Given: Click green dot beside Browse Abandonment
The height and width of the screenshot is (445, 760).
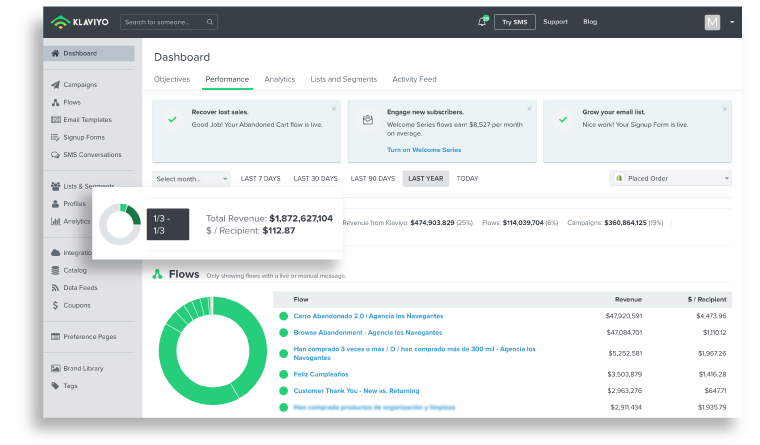Looking at the screenshot, I should pos(284,333).
